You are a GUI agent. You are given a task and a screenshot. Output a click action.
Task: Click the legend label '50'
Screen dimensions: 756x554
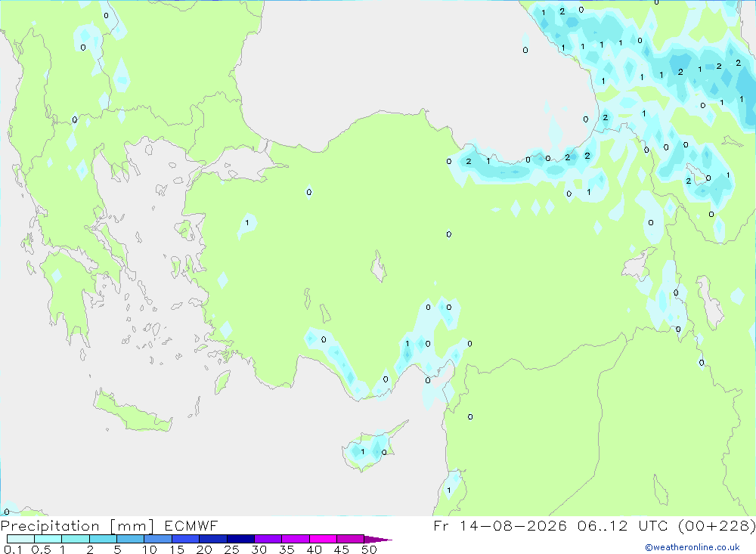pyautogui.click(x=369, y=549)
